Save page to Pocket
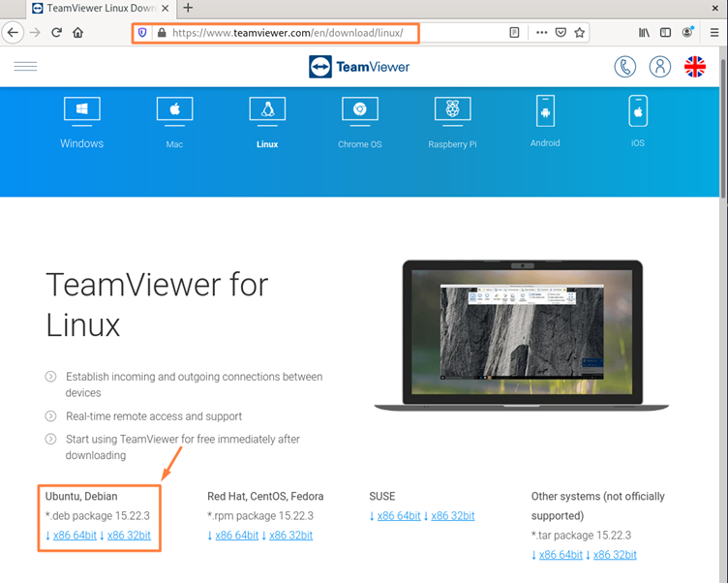Image resolution: width=728 pixels, height=583 pixels. click(x=561, y=33)
